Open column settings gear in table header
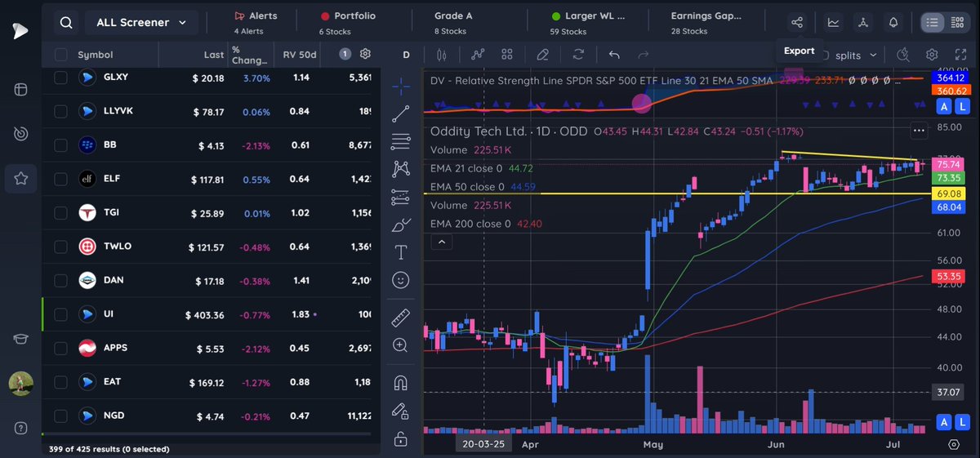The image size is (980, 458). pyautogui.click(x=365, y=54)
